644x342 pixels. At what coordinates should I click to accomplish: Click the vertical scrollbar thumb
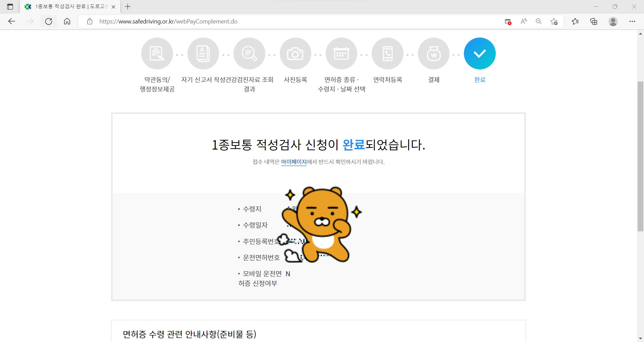tap(640, 156)
